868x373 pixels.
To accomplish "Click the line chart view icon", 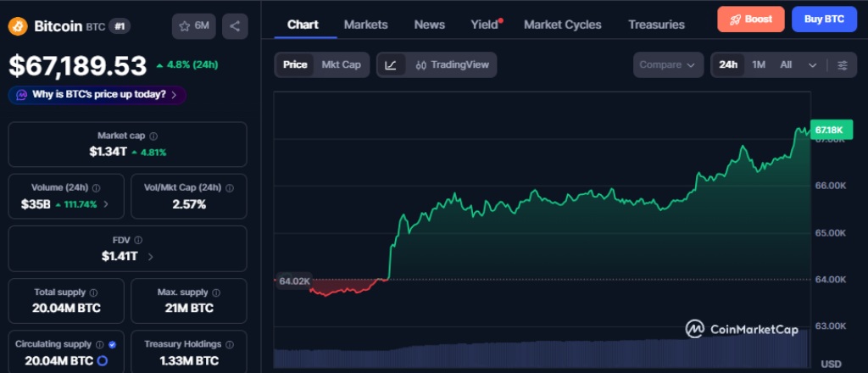I will (391, 64).
